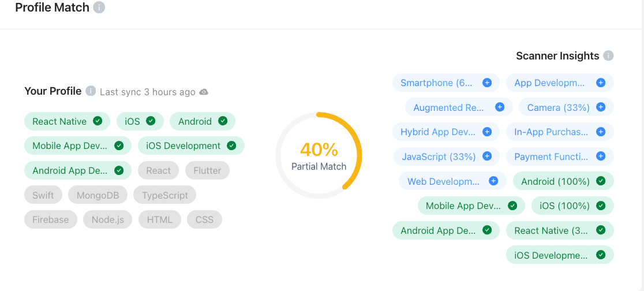Image resolution: width=644 pixels, height=291 pixels.
Task: Toggle the React Native checkmark in Your Profile
Action: click(x=98, y=121)
